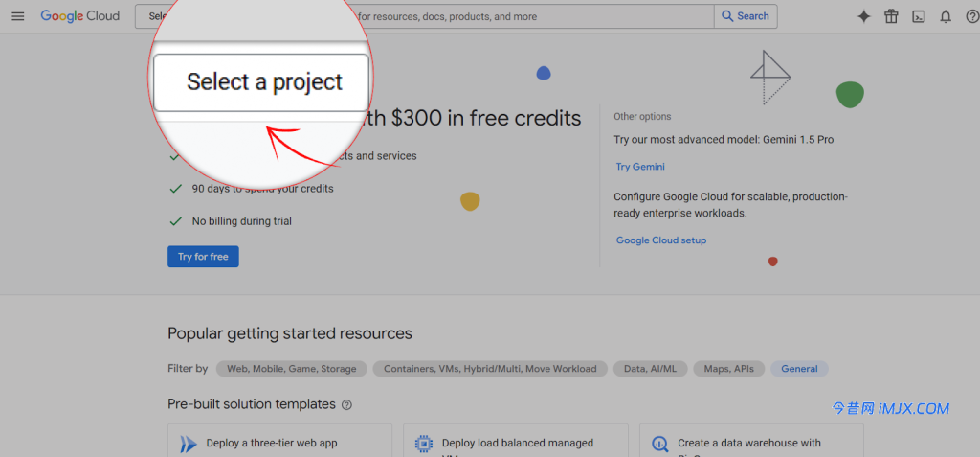This screenshot has width=980, height=457.
Task: Open the help question mark icon
Action: pos(972,16)
